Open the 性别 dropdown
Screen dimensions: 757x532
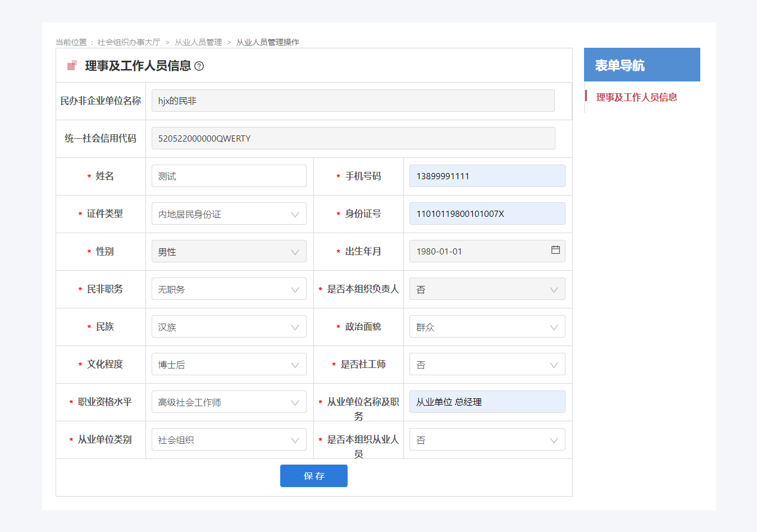229,252
